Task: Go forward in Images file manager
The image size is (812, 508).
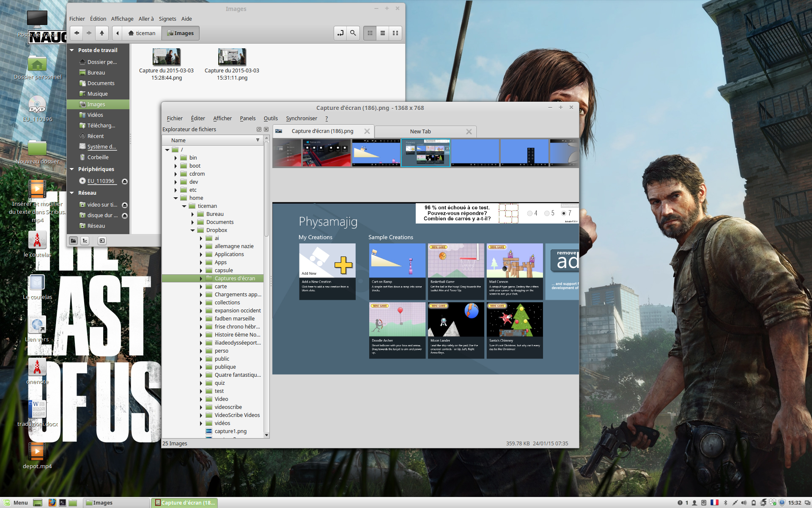Action: pyautogui.click(x=89, y=33)
